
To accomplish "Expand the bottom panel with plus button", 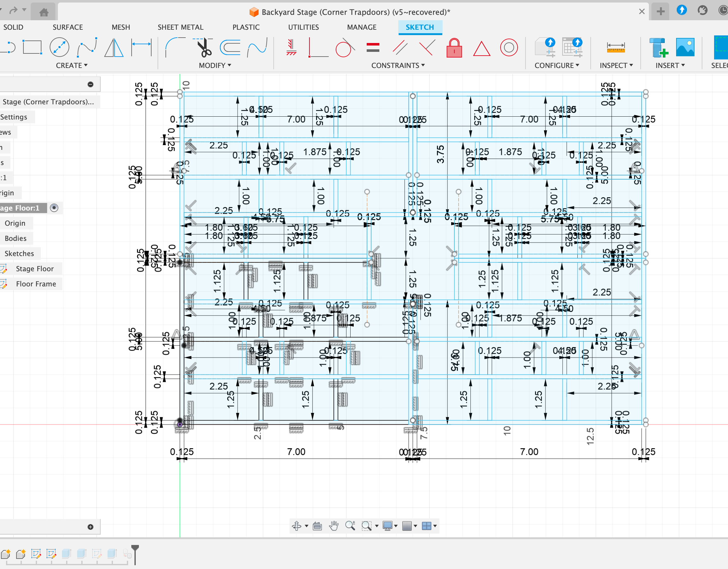I will (90, 527).
